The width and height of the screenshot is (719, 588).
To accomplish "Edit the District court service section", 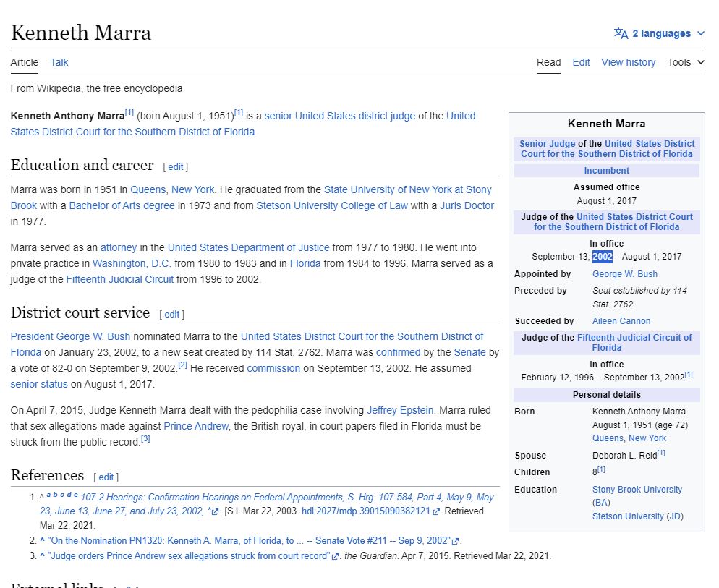I will pyautogui.click(x=171, y=315).
